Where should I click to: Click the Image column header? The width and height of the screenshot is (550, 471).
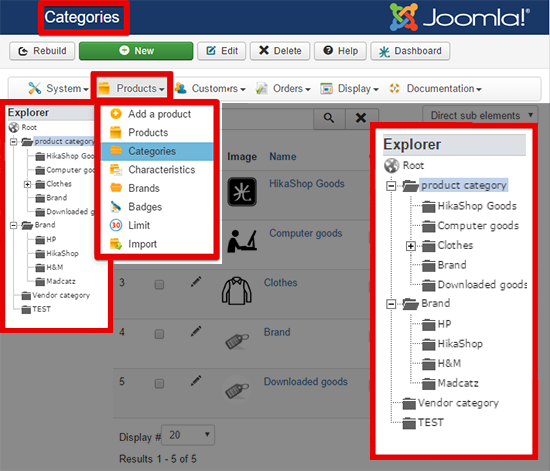[x=242, y=156]
